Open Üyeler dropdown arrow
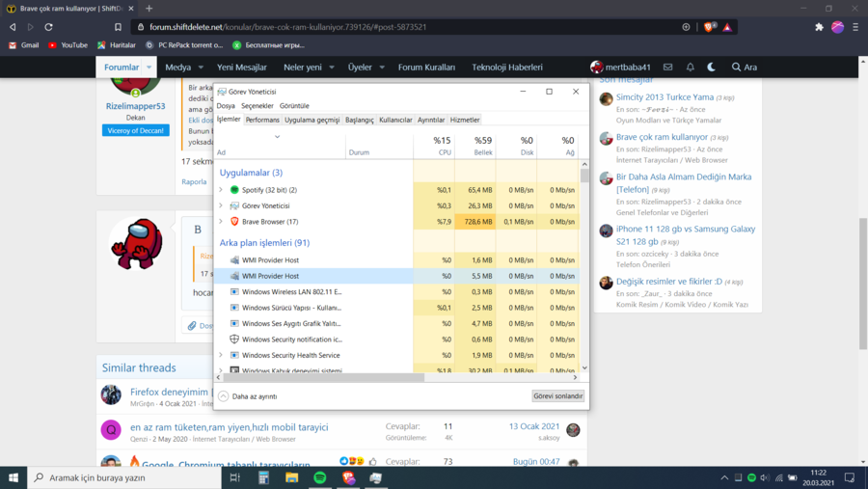 tap(382, 67)
